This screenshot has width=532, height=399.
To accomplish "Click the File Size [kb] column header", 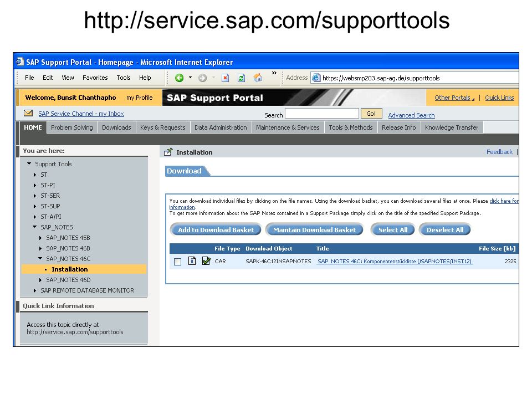I will [x=497, y=248].
